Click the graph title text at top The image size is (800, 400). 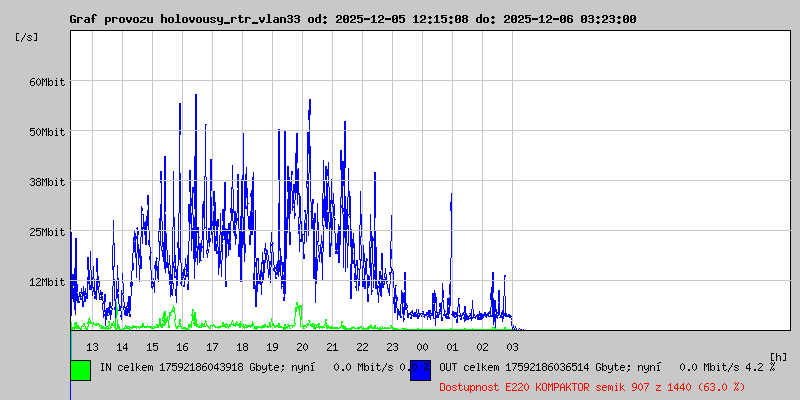(352, 19)
